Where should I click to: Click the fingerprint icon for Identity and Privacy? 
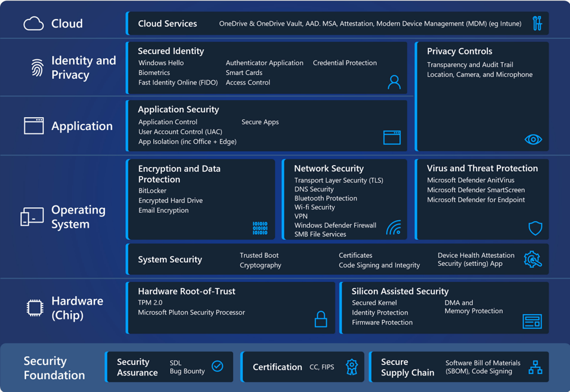click(x=37, y=68)
